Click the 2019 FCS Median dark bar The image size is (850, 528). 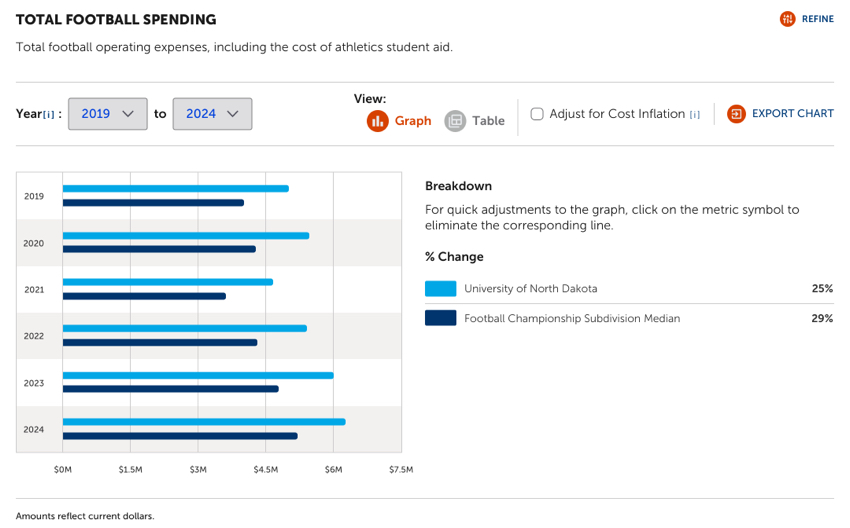pyautogui.click(x=153, y=203)
